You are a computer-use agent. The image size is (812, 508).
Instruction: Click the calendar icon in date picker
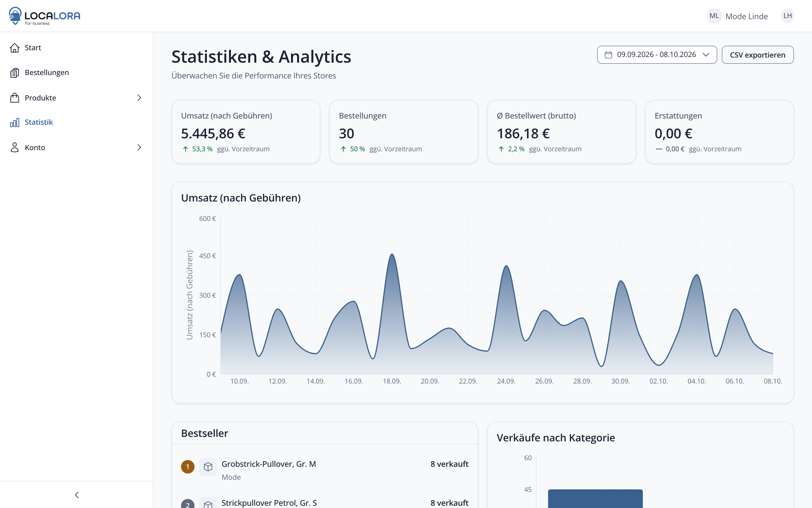pyautogui.click(x=608, y=55)
